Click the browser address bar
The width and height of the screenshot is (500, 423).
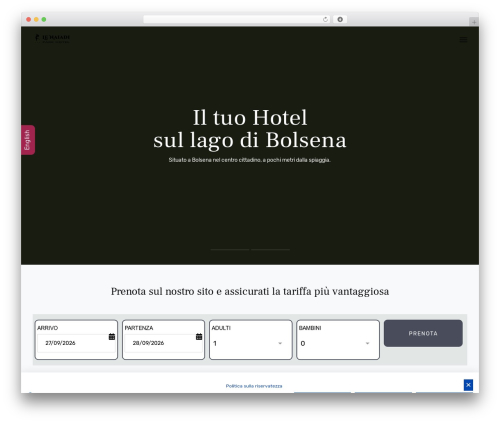click(237, 19)
